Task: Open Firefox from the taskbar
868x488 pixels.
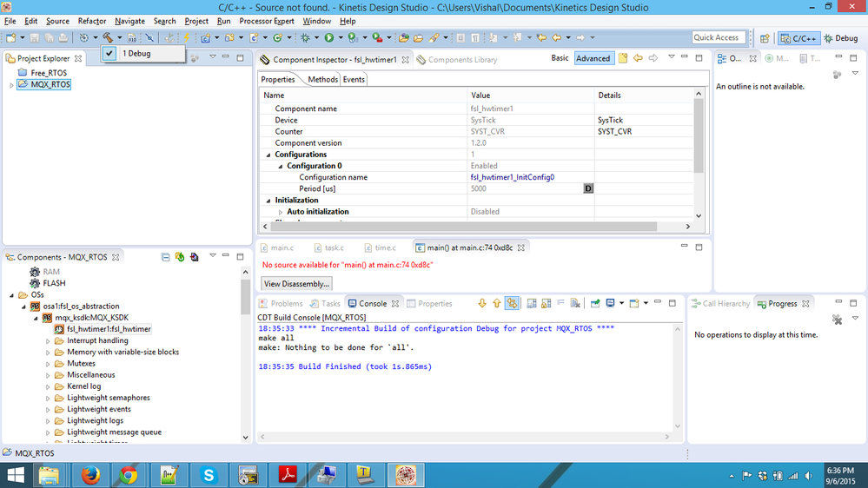Action: coord(90,475)
